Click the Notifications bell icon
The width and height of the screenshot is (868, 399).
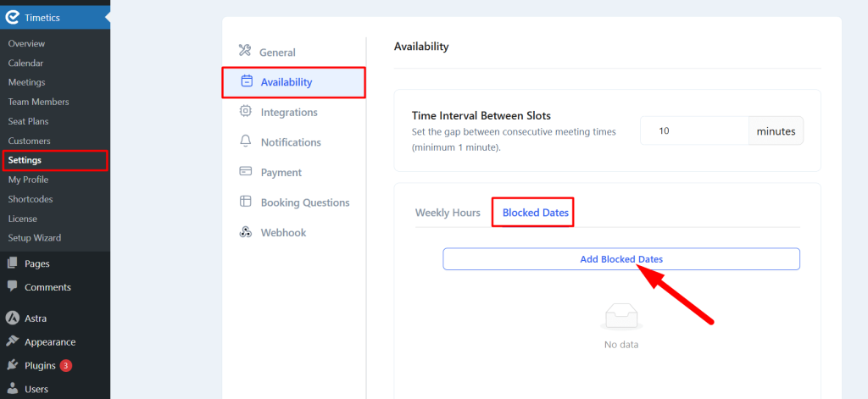[x=245, y=141]
